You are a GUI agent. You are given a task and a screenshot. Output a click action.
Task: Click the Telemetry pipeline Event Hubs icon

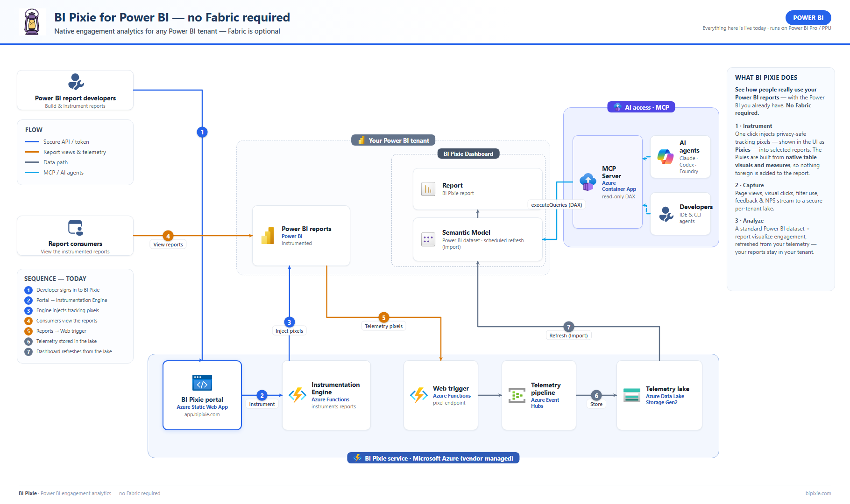coord(517,395)
